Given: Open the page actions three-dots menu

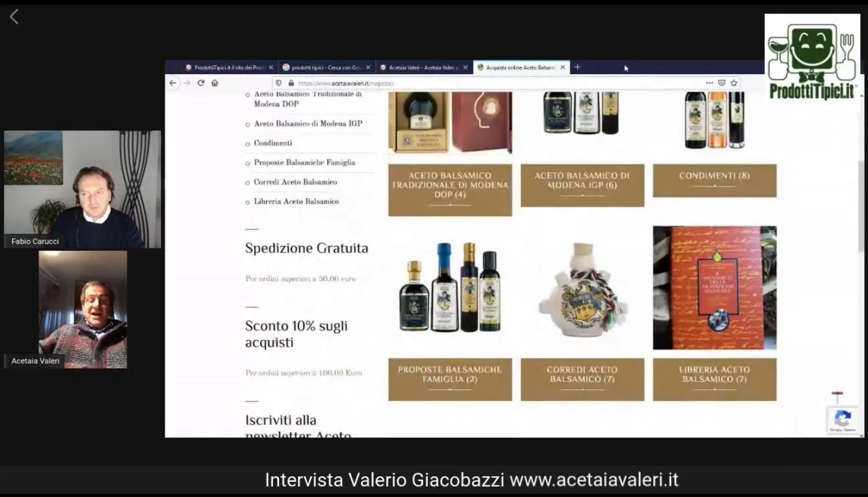Looking at the screenshot, I should (709, 83).
